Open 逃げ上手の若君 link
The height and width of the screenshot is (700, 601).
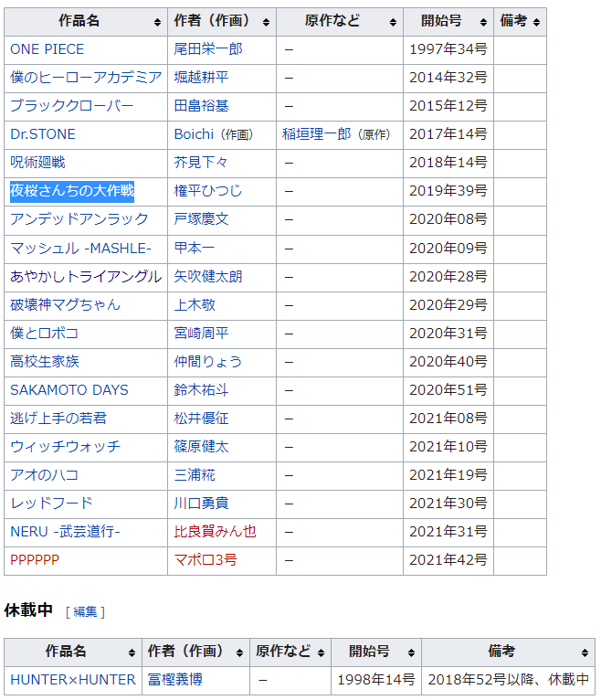(58, 419)
